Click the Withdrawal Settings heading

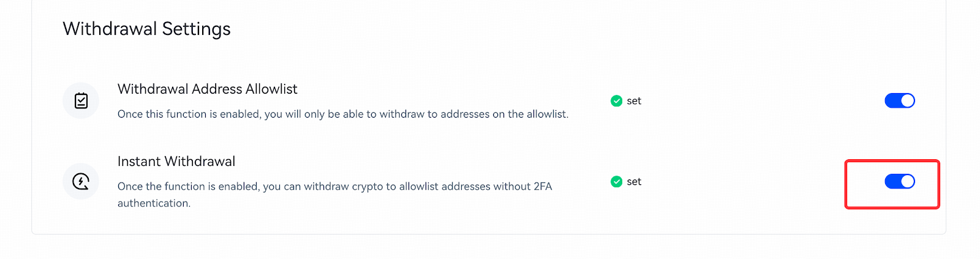point(146,29)
